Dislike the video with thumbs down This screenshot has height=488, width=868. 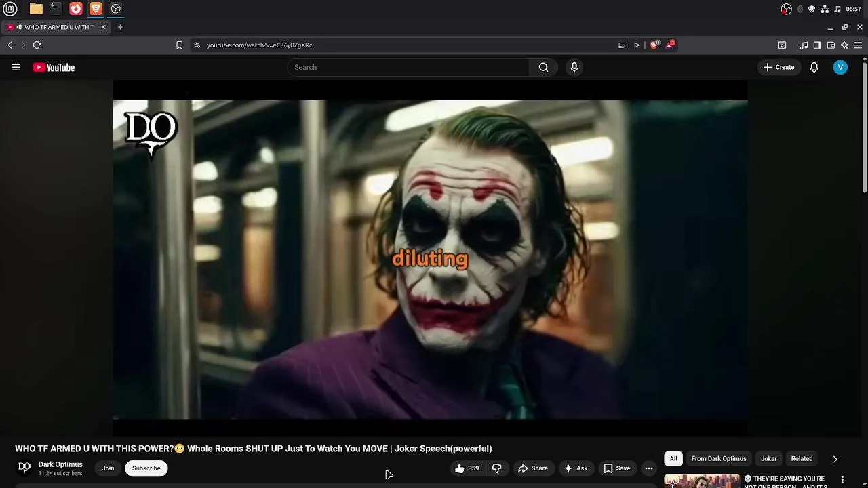(x=497, y=468)
